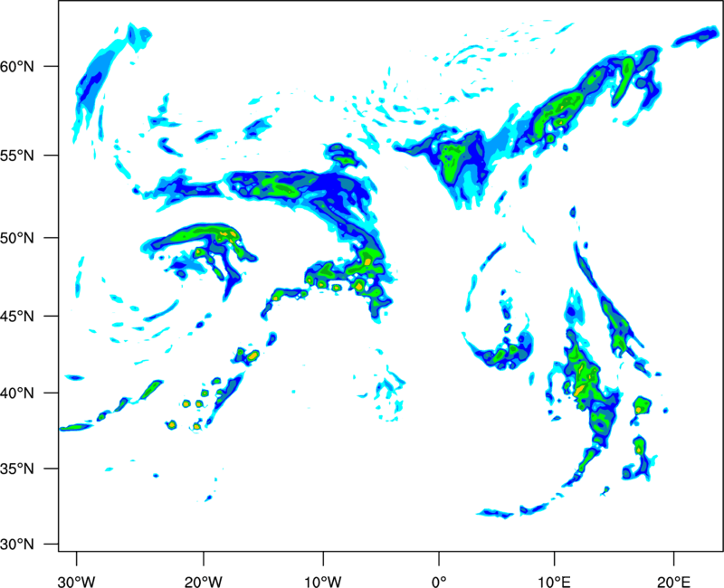Click the 50°N latitude label
This screenshot has height=588, width=724.
[x=17, y=238]
